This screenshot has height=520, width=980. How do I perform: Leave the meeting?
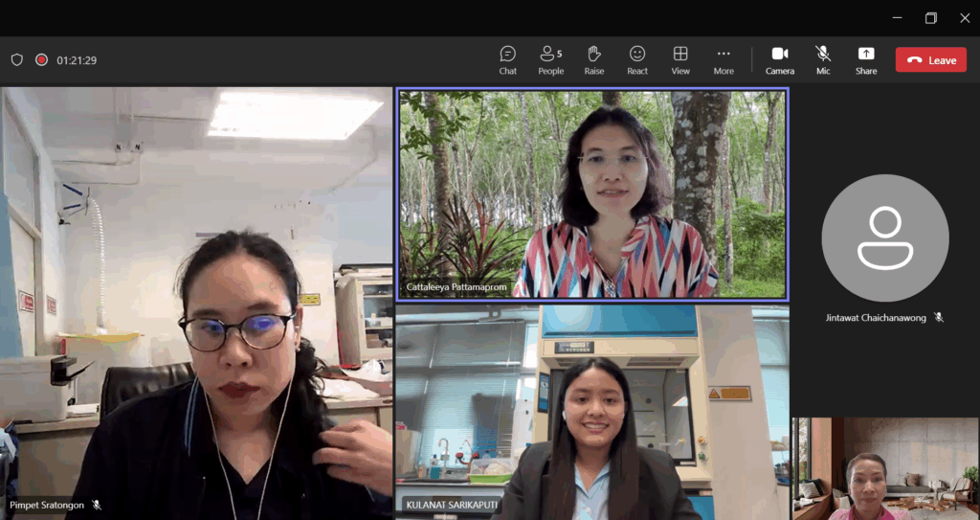click(x=930, y=59)
